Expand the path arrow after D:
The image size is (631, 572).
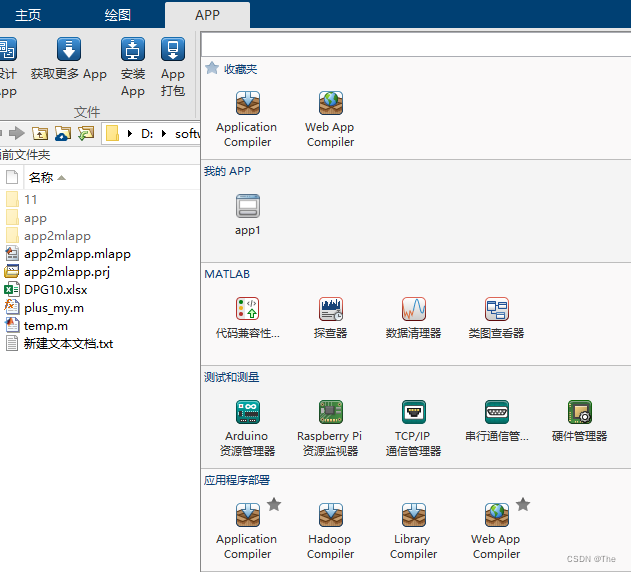[x=164, y=133]
